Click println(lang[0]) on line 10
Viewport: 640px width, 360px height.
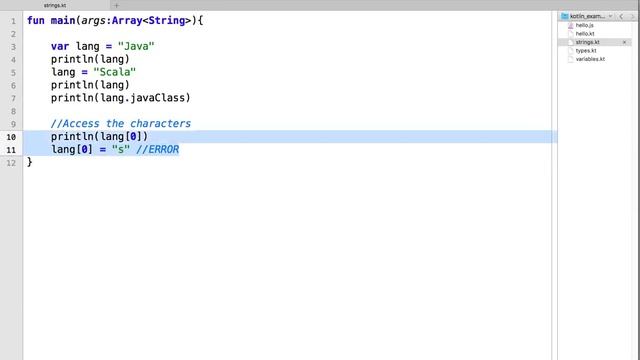tap(99, 136)
